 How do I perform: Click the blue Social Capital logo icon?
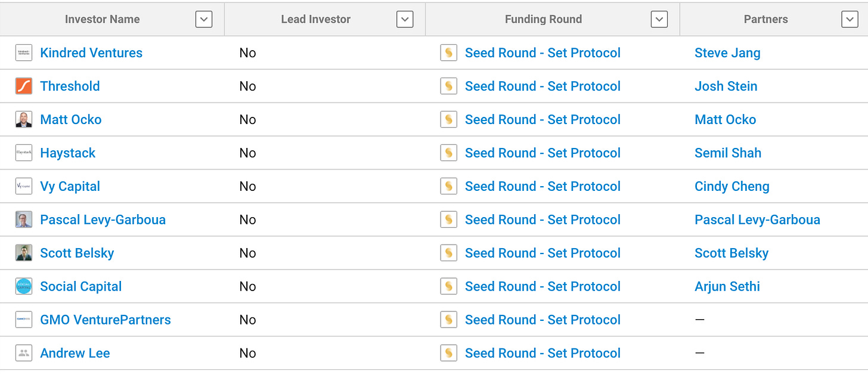point(24,286)
